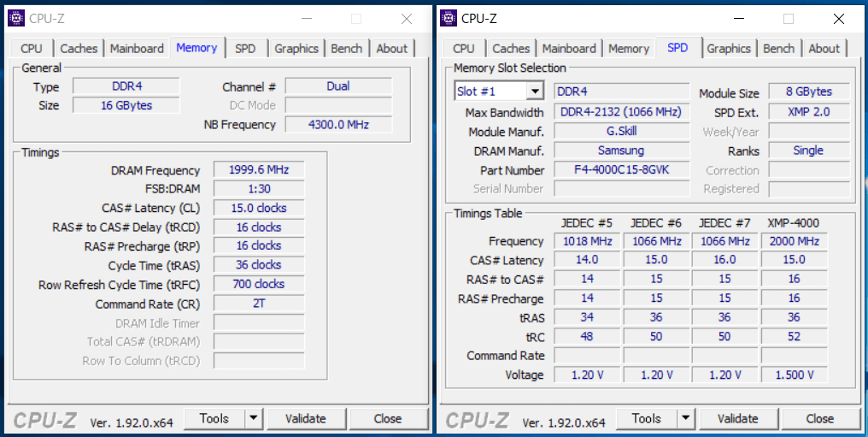Click Module Manuf. G.Skill value
This screenshot has width=868, height=437.
(x=622, y=132)
